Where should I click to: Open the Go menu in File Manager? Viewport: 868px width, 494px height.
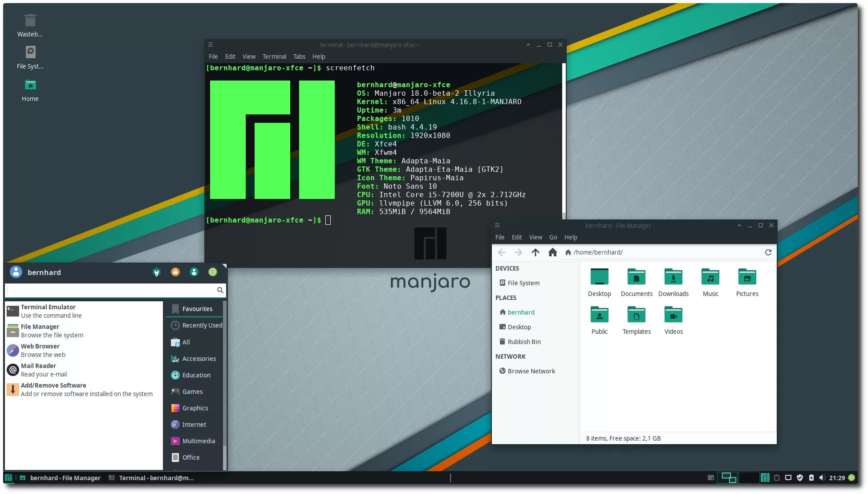553,237
